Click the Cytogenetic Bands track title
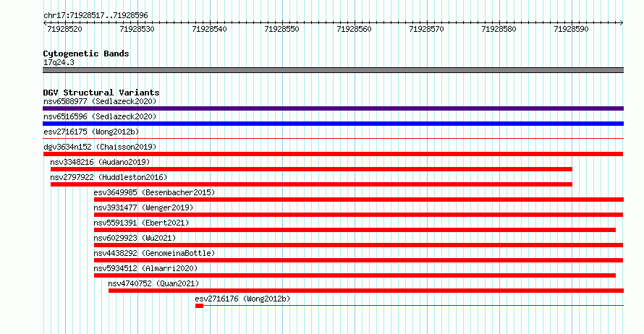The height and width of the screenshot is (334, 644). [x=86, y=53]
